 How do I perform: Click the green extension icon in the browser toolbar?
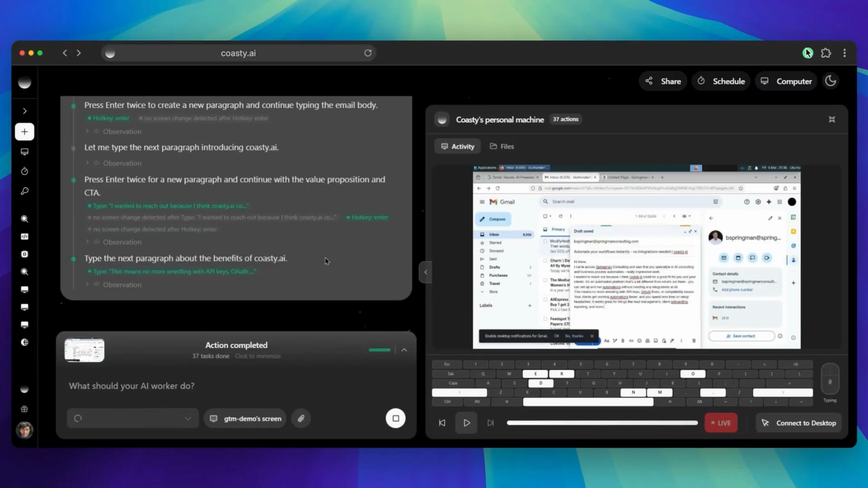(807, 53)
